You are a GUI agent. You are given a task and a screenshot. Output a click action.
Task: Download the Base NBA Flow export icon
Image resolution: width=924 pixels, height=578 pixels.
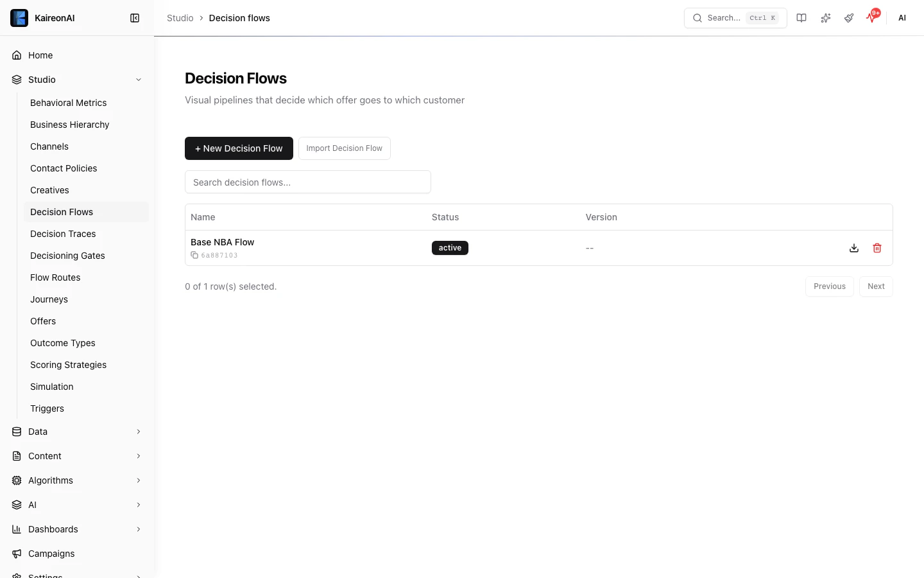pos(854,248)
